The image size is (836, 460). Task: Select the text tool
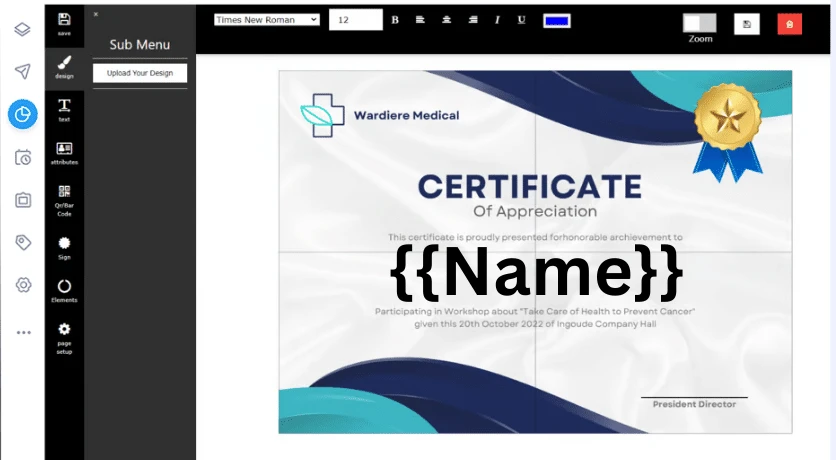pos(64,110)
